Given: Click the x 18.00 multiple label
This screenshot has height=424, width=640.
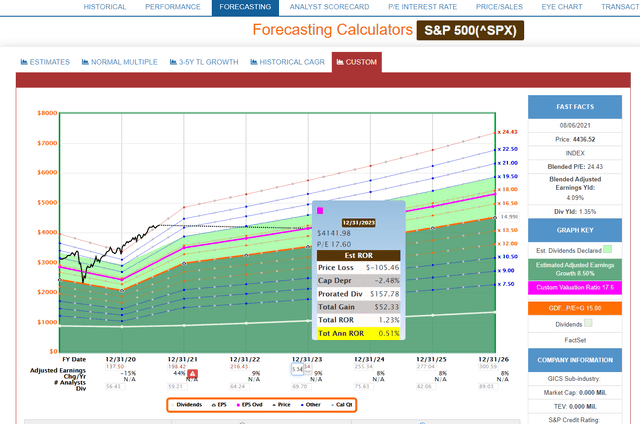Looking at the screenshot, I should click(508, 189).
